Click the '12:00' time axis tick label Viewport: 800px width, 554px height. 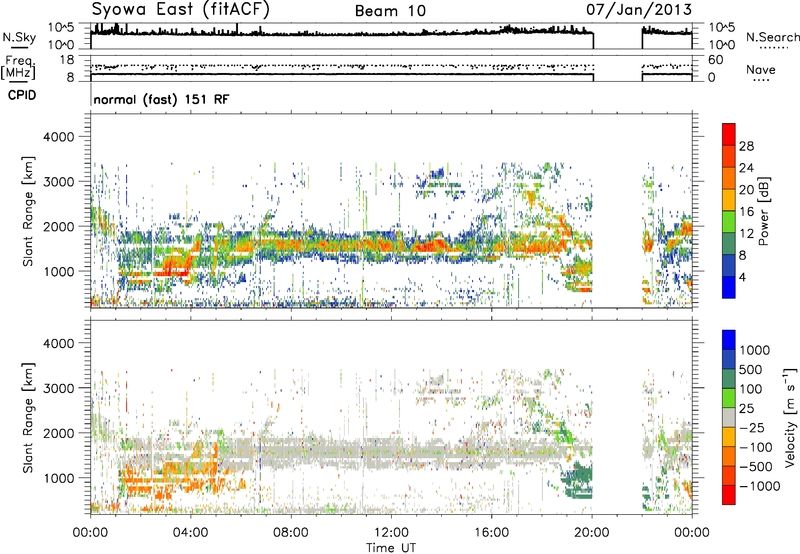point(391,533)
